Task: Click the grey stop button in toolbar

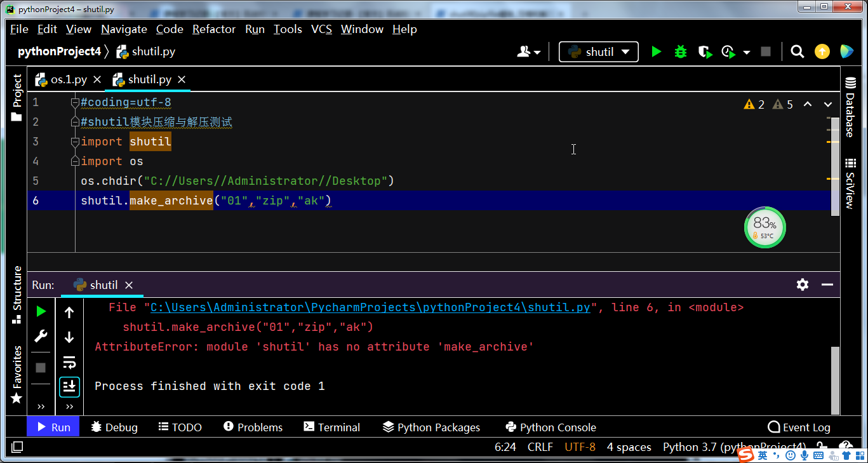Action: 766,51
